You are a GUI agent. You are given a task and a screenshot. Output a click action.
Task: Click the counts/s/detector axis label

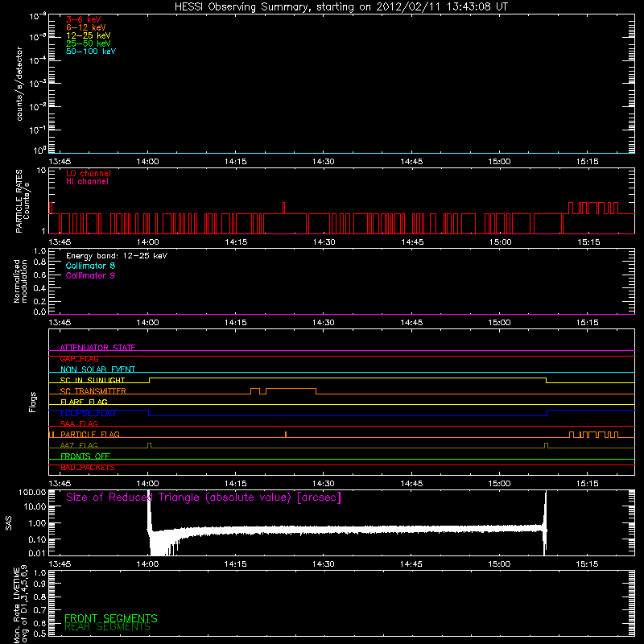click(19, 84)
